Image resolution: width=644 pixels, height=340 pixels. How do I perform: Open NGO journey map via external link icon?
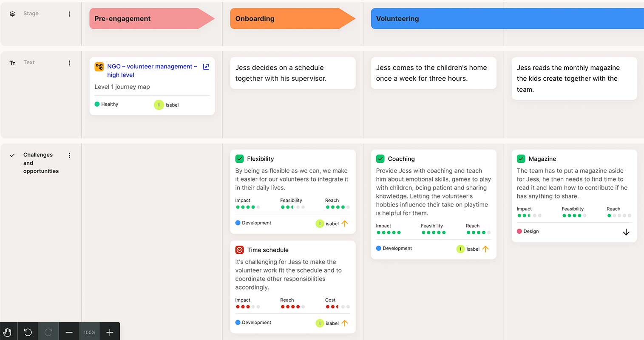click(x=206, y=67)
